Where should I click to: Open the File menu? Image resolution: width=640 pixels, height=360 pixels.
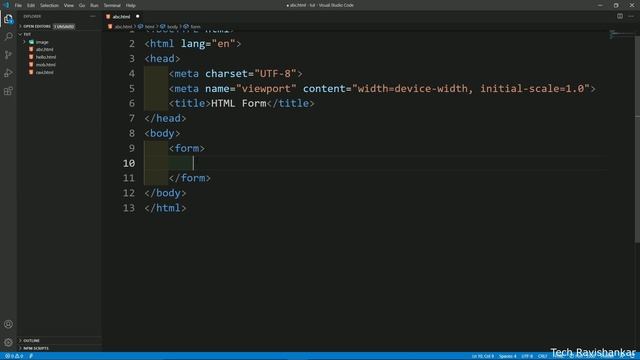click(18, 5)
